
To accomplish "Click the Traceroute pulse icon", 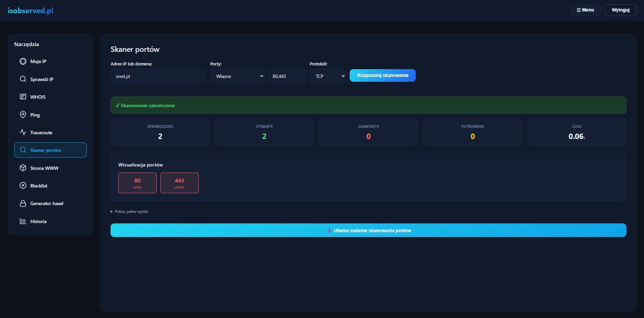I will click(x=23, y=132).
